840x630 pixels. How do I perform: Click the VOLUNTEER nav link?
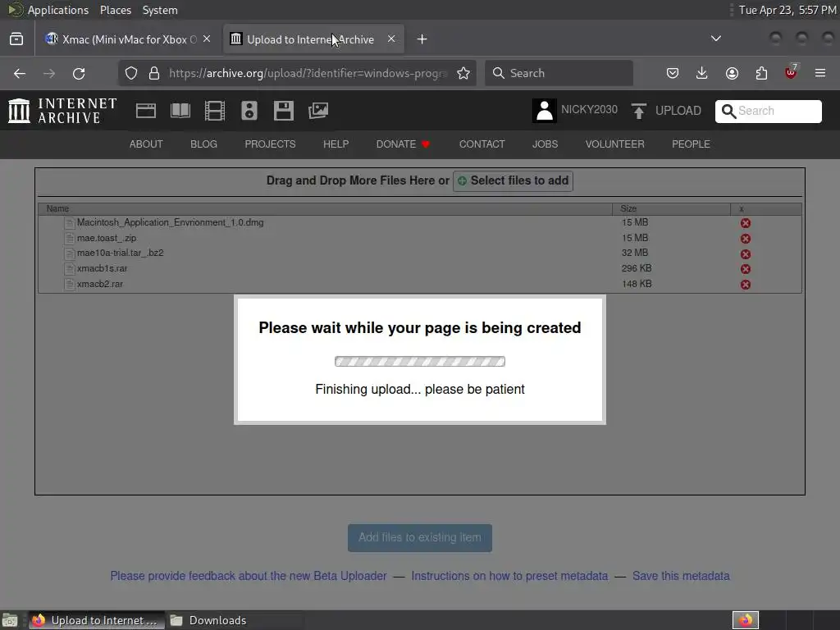click(615, 144)
